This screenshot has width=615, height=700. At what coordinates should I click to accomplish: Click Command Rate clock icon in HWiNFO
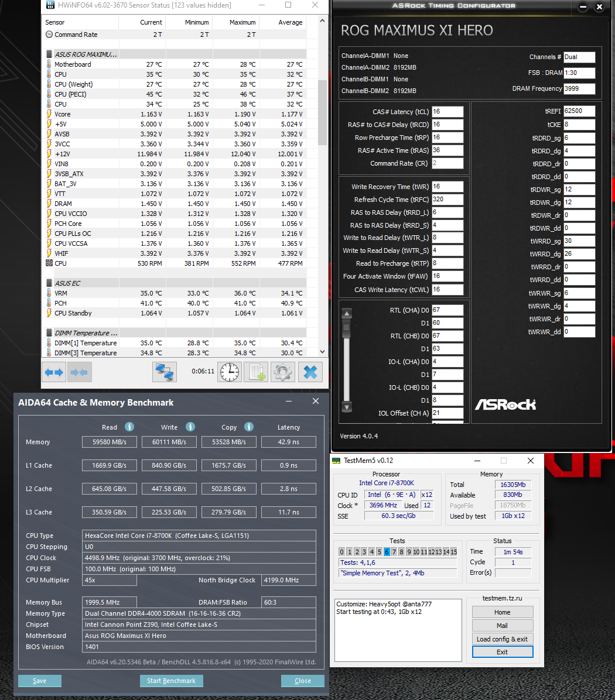pyautogui.click(x=49, y=35)
